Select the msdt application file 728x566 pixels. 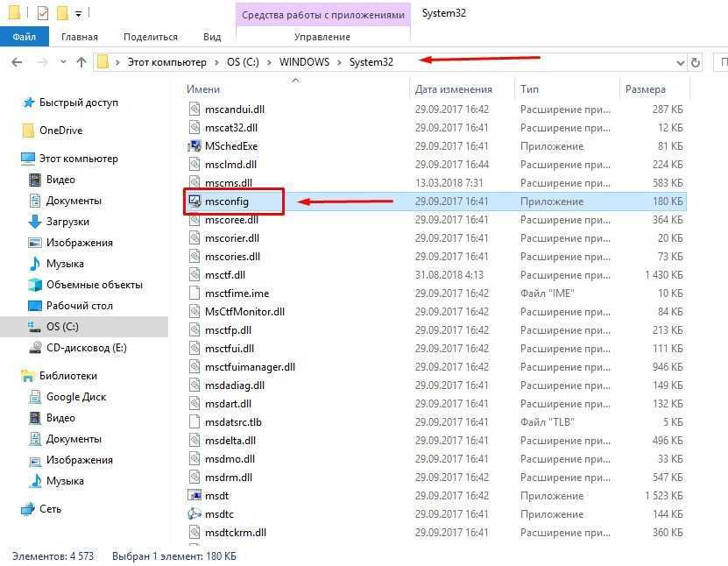[216, 496]
